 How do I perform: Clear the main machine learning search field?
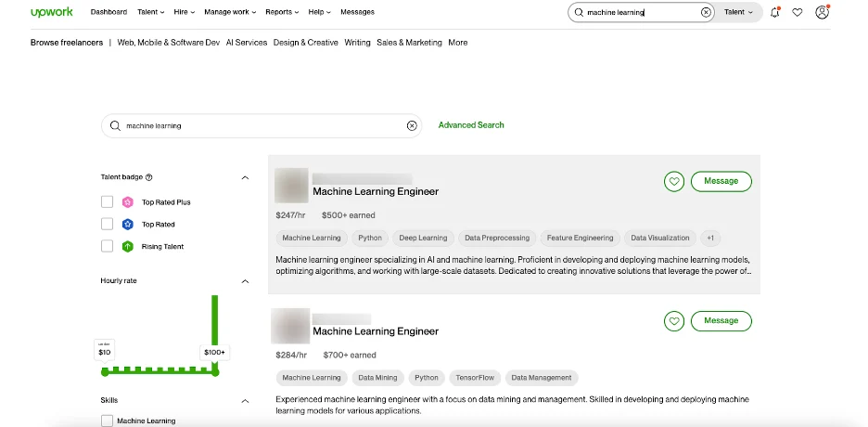pyautogui.click(x=412, y=125)
